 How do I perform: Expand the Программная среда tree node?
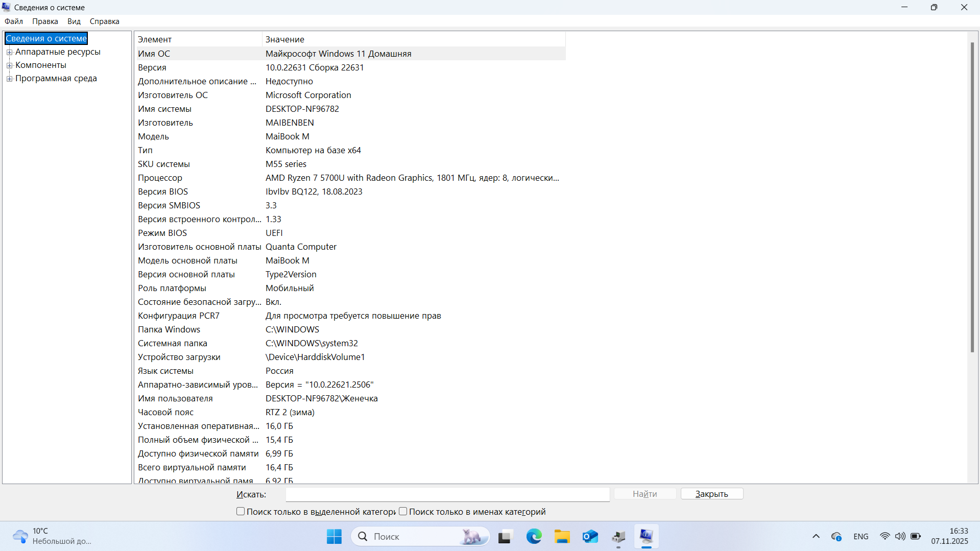click(9, 79)
